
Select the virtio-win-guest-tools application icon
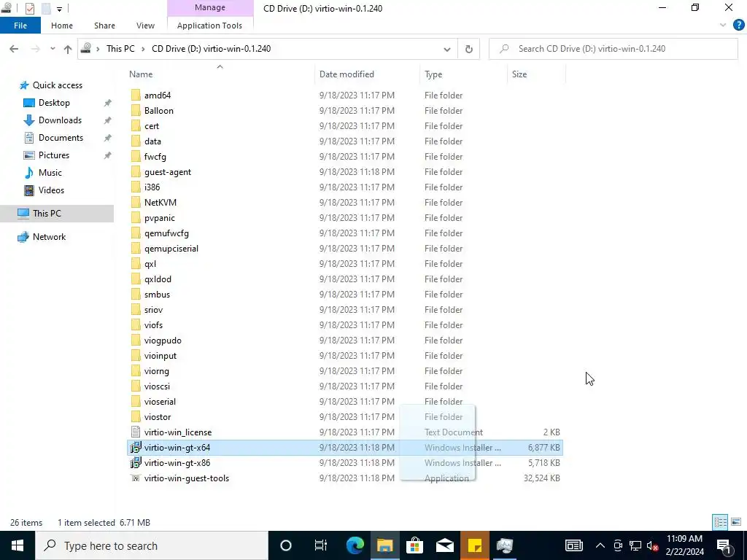(x=136, y=478)
